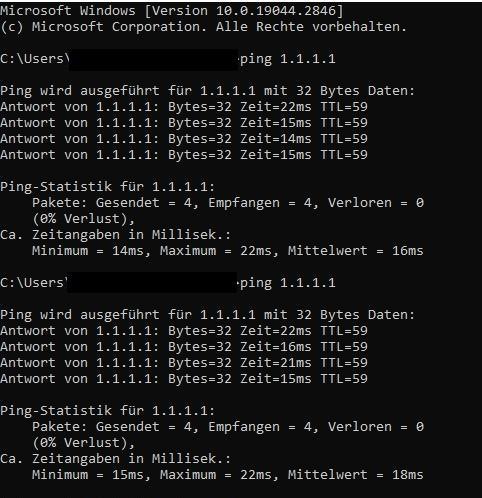The image size is (482, 498).
Task: Click the first 'Pakete: Gesendet = 4' line
Action: [x=228, y=203]
